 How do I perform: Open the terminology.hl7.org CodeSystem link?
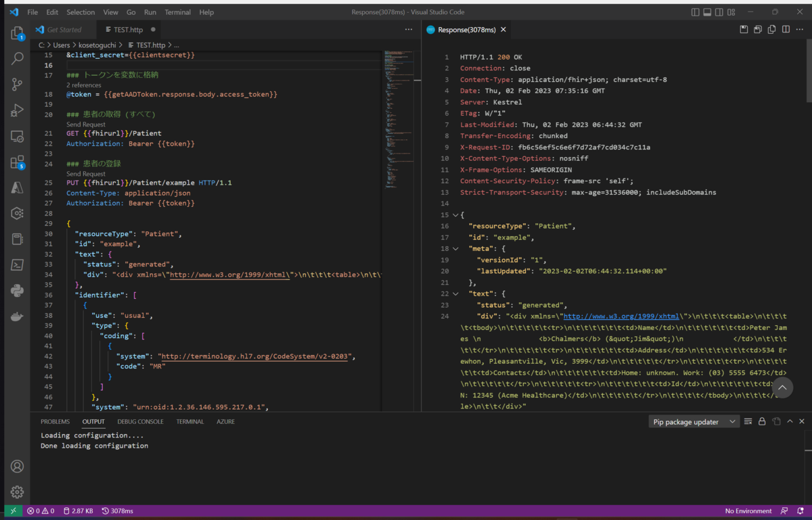256,356
